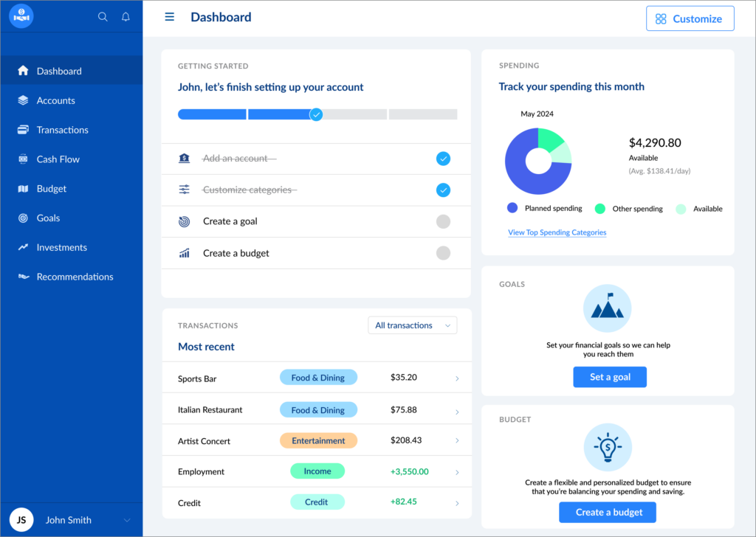Click the account setup progress bar
This screenshot has width=756, height=537.
[316, 114]
